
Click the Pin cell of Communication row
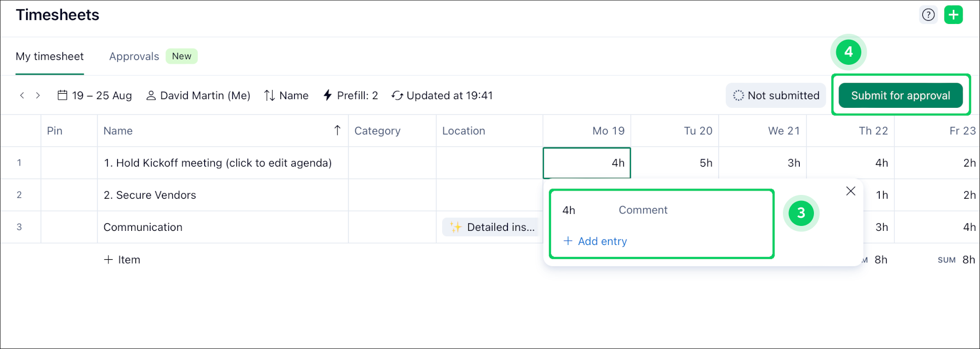[69, 227]
